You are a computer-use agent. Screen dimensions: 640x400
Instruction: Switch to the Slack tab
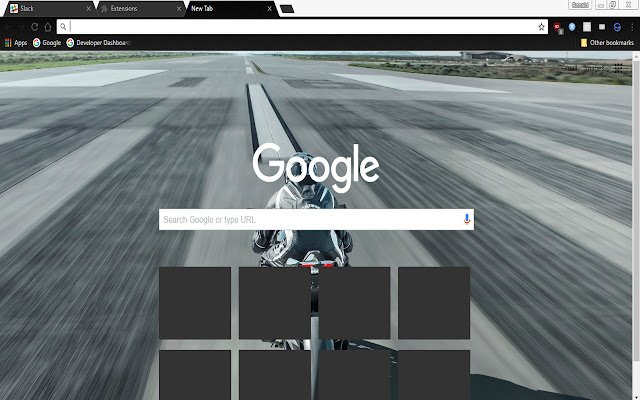coord(50,9)
